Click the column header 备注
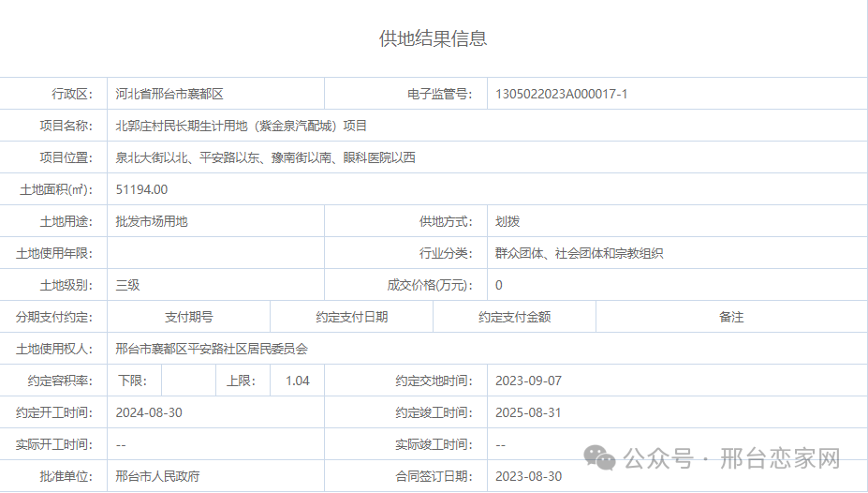The image size is (868, 493). (x=731, y=317)
